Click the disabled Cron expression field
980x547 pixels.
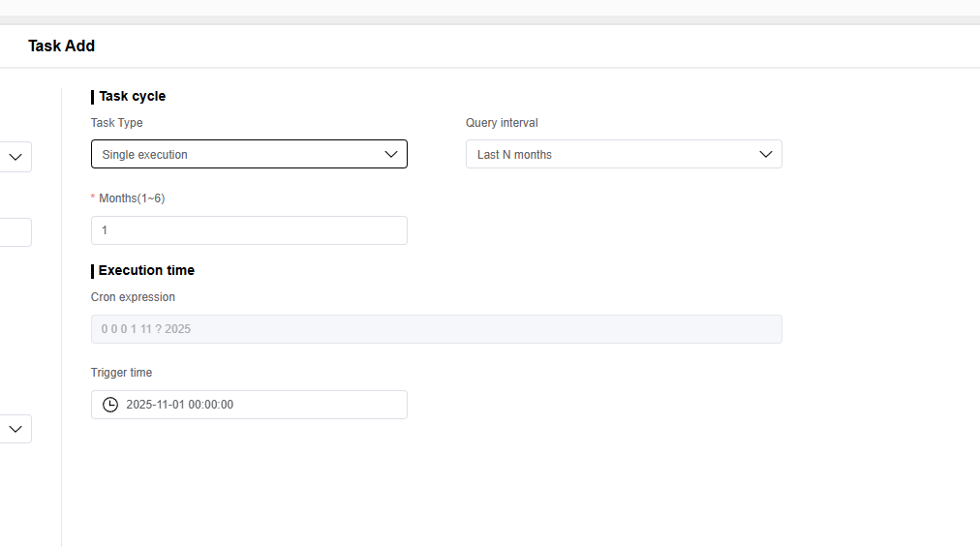coord(436,329)
